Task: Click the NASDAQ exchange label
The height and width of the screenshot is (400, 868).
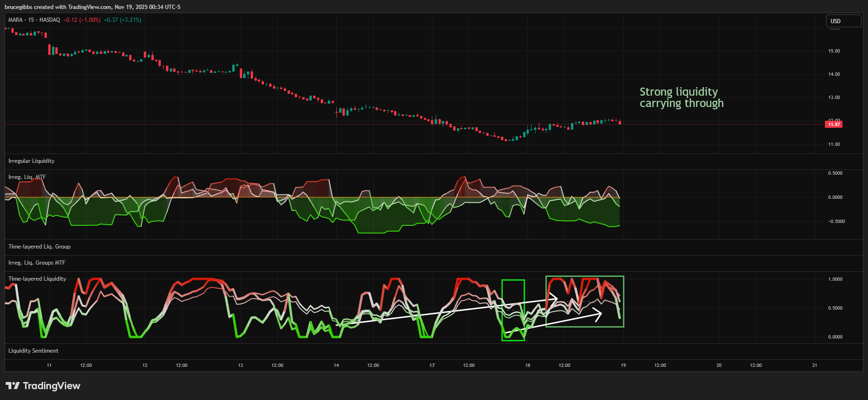Action: coord(50,20)
